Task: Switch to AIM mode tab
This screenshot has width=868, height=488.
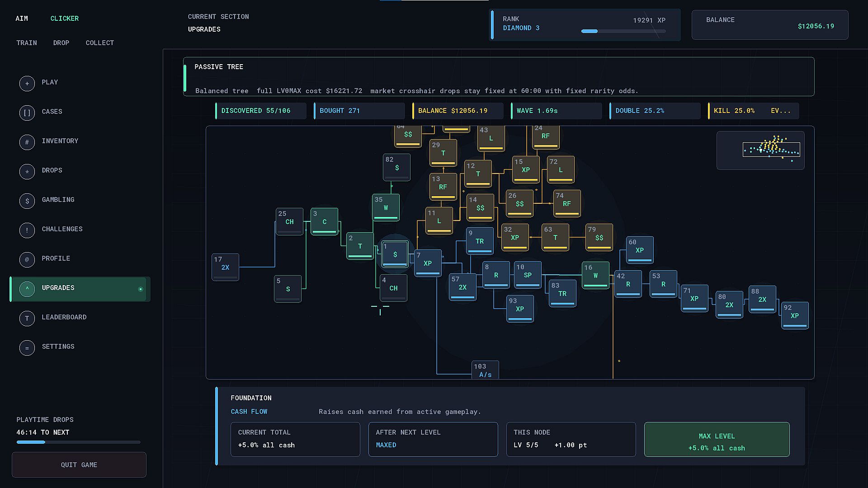Action: [22, 19]
